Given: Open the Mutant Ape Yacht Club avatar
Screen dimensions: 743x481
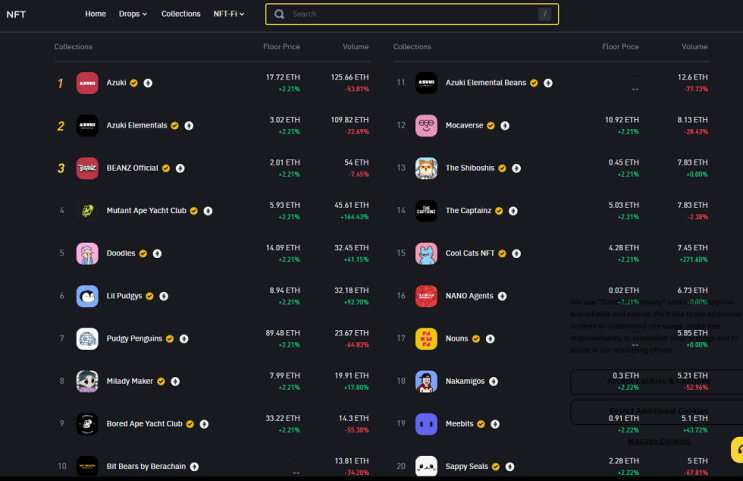Looking at the screenshot, I should pos(87,211).
